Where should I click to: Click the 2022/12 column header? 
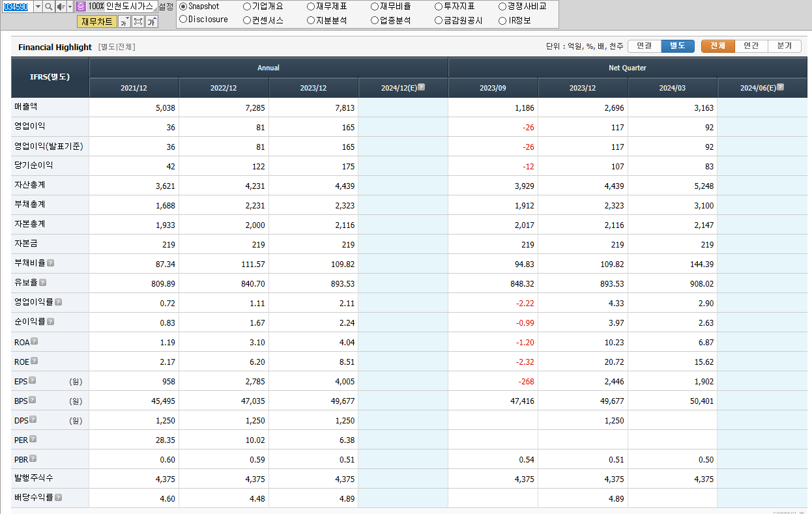point(224,88)
